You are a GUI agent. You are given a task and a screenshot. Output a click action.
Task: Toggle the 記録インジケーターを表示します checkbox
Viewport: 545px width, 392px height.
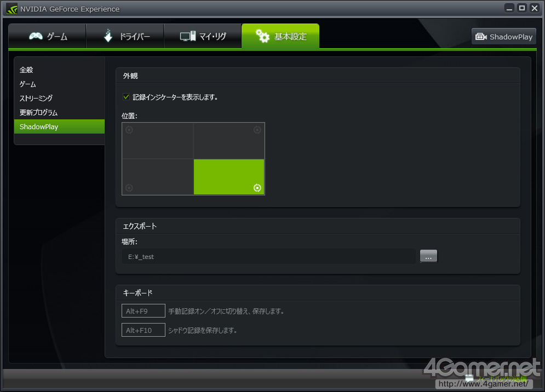tap(126, 97)
